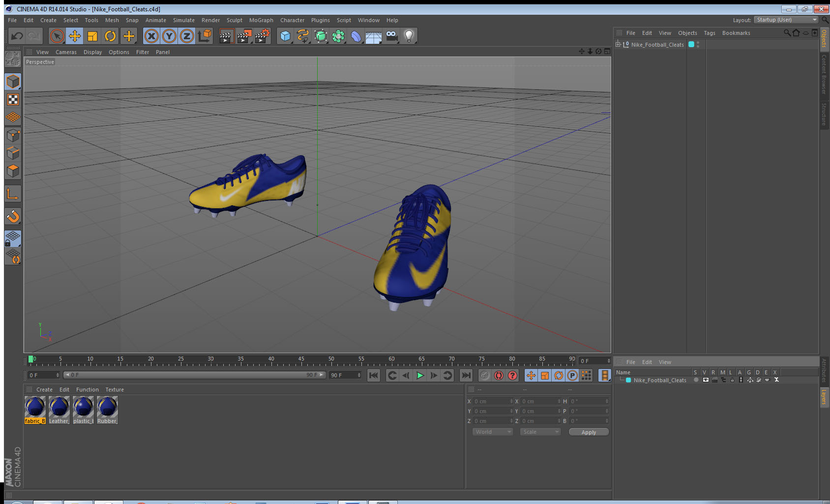
Task: Add a Floor environment object
Action: [x=374, y=37]
